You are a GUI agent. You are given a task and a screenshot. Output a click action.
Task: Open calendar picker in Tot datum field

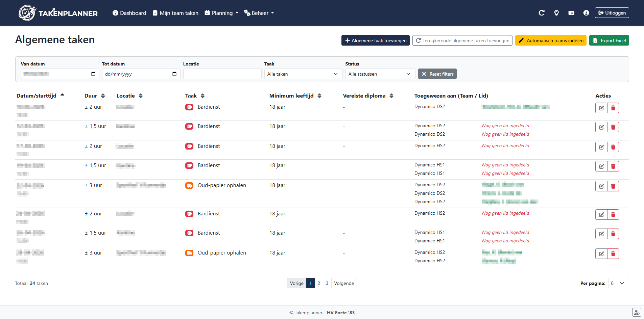(174, 74)
